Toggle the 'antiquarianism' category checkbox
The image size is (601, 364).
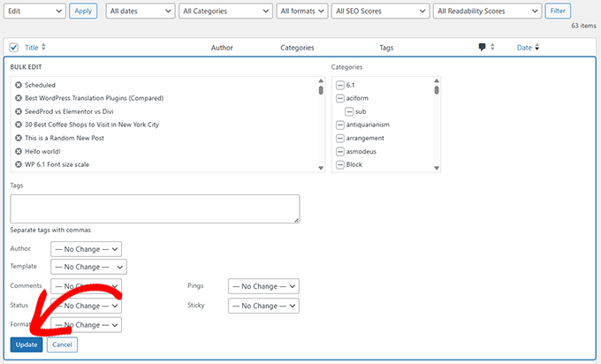point(340,125)
